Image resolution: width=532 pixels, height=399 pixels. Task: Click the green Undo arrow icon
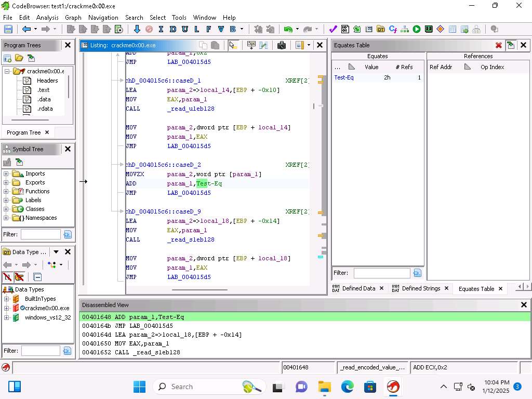(x=287, y=29)
